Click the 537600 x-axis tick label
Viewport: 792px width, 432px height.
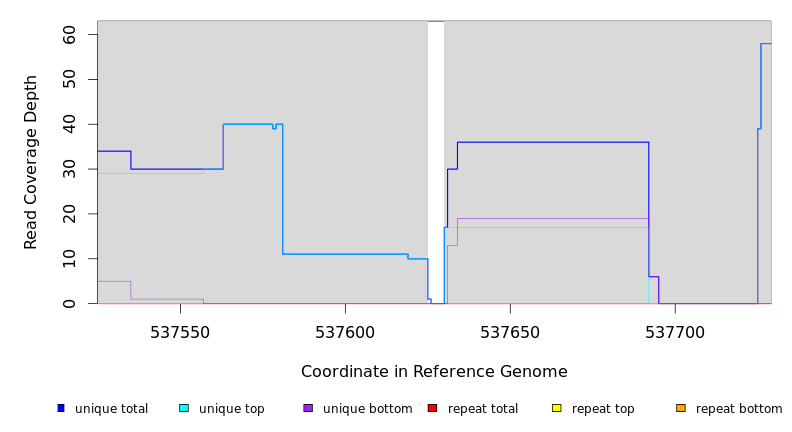[345, 332]
